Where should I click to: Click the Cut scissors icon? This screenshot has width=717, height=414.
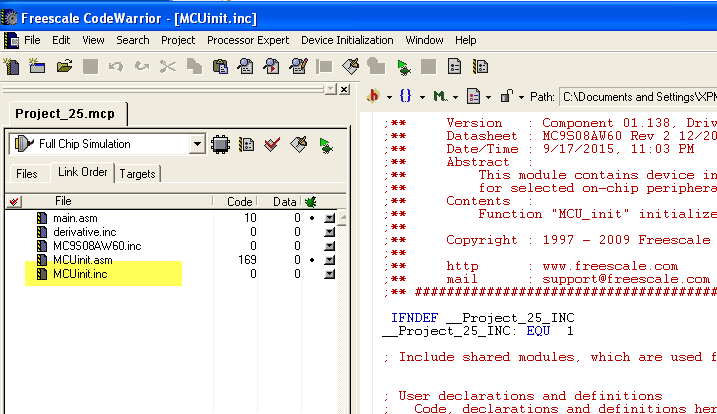tap(168, 67)
